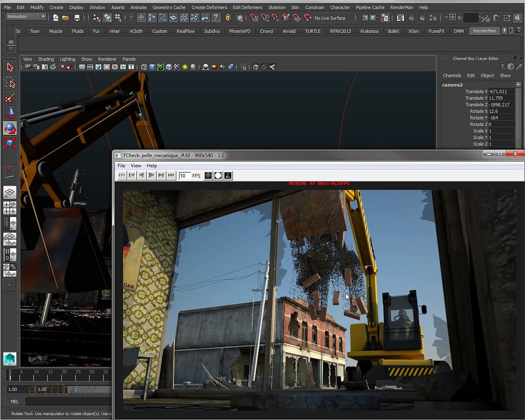Save scene using floppy disk icon
Viewport: 525px width, 420px height.
coord(77,17)
